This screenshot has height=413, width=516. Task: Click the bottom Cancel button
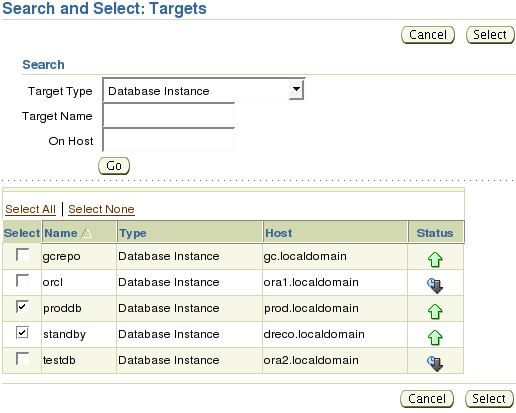(x=427, y=399)
